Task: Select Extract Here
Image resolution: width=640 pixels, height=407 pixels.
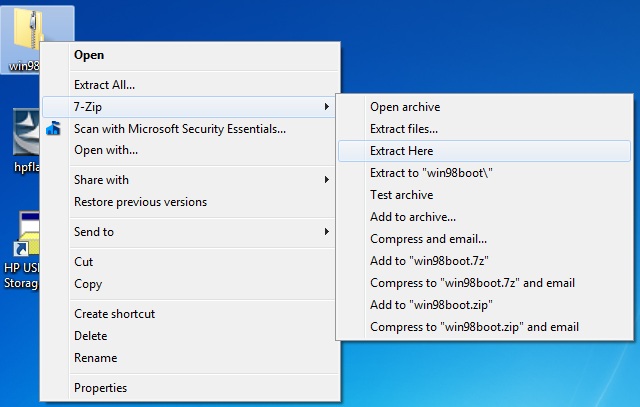Action: pyautogui.click(x=484, y=151)
